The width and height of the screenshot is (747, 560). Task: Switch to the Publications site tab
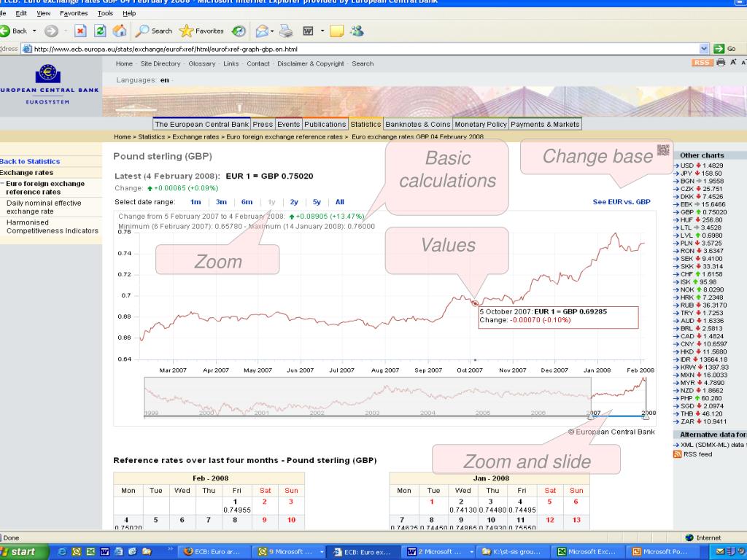325,124
